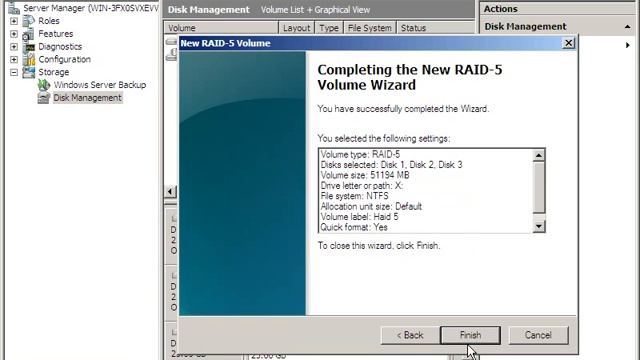Collapse the Storage tree node
The height and width of the screenshot is (360, 640).
pos(14,72)
